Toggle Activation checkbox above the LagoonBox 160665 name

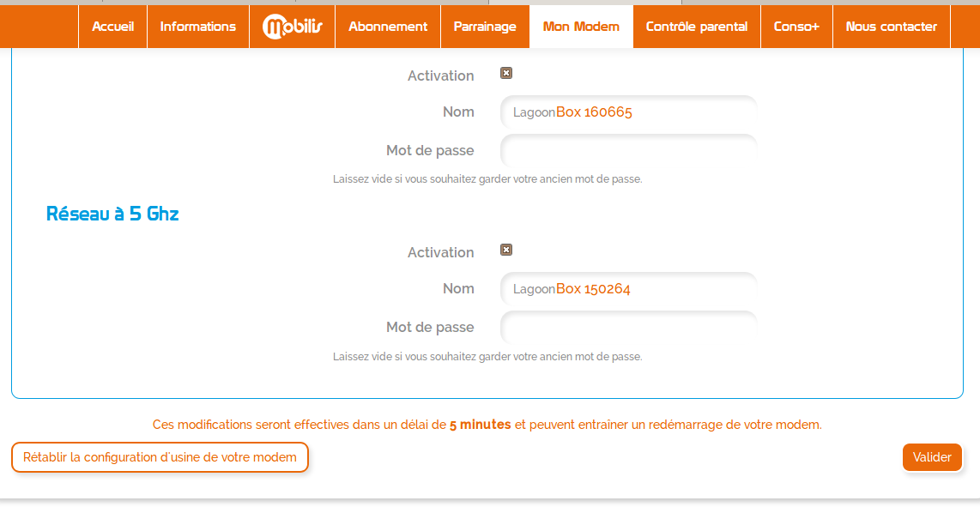click(506, 74)
